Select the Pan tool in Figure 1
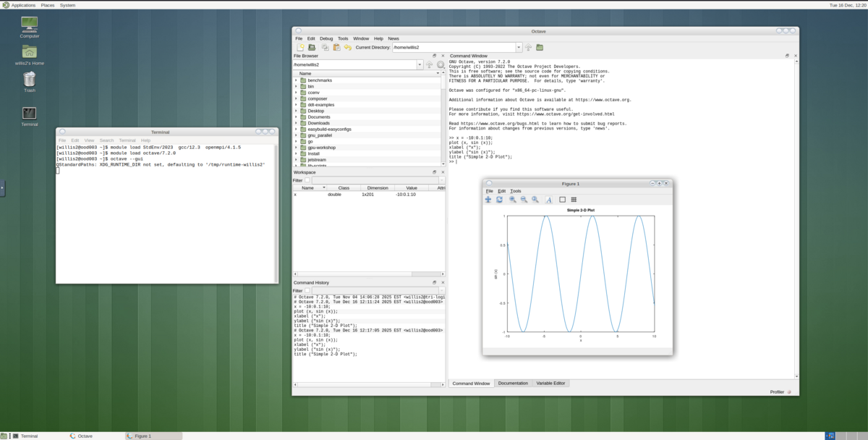Image resolution: width=868 pixels, height=440 pixels. (488, 200)
